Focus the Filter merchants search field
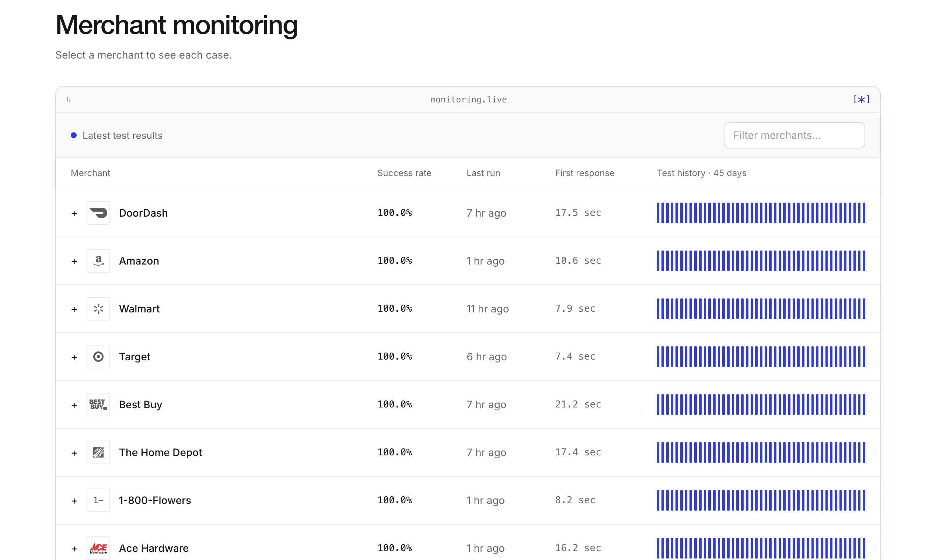Screen dimensions: 936x560 (794, 135)
